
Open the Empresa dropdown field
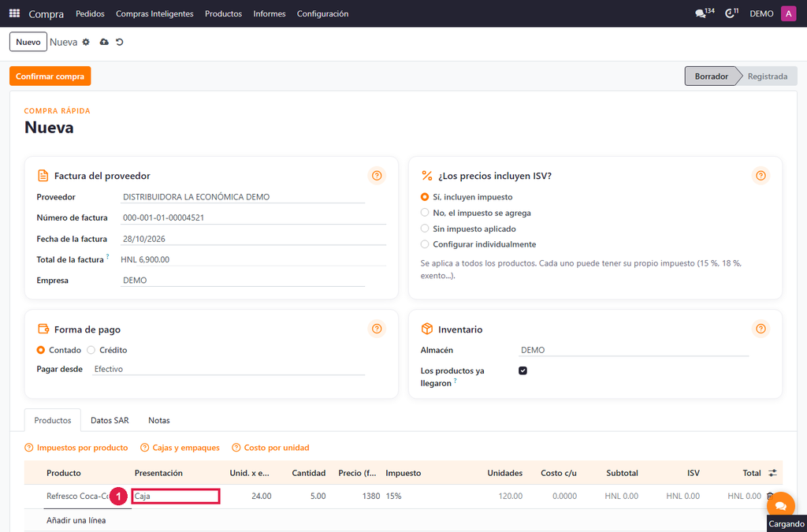243,281
